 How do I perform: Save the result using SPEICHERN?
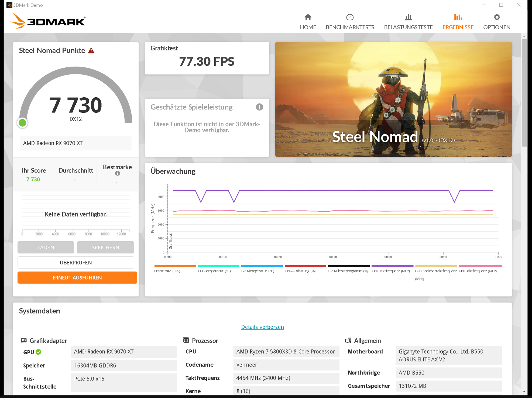pyautogui.click(x=105, y=247)
